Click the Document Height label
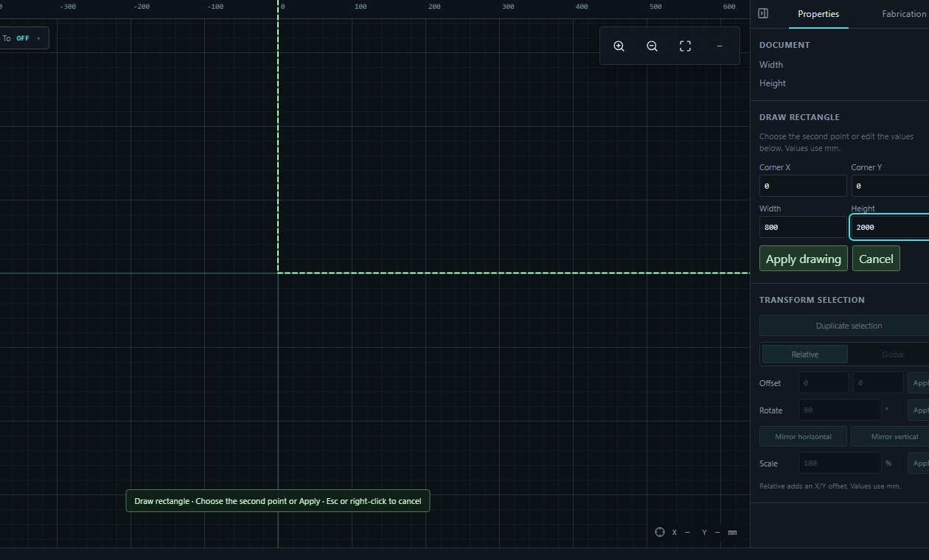This screenshot has width=929, height=560. point(773,83)
